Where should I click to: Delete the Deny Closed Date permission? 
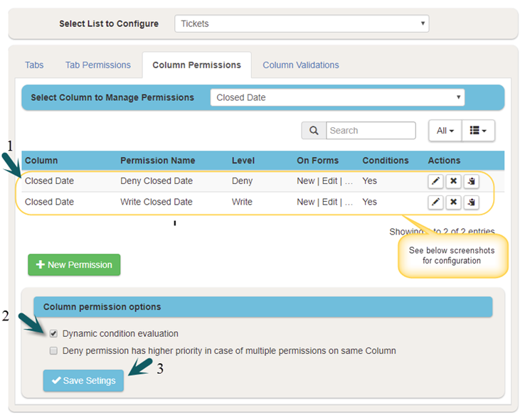(453, 181)
